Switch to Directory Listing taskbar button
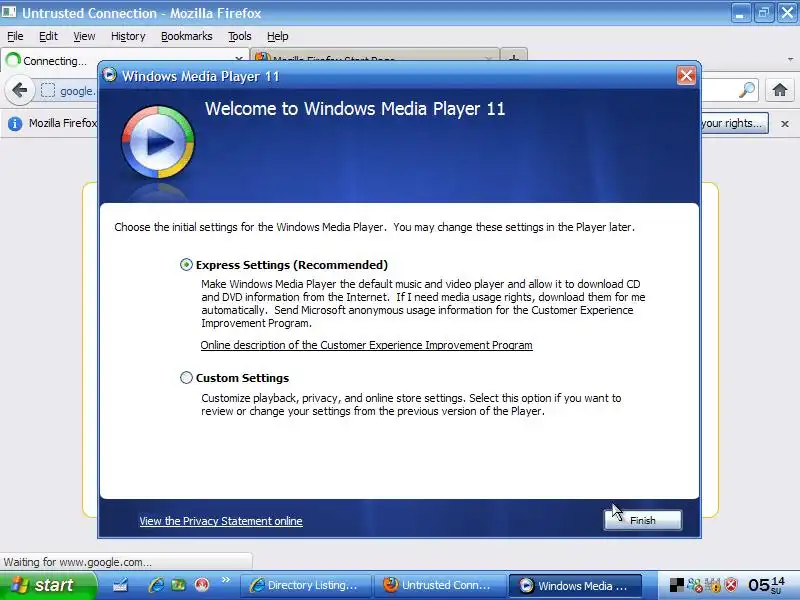 pos(305,585)
